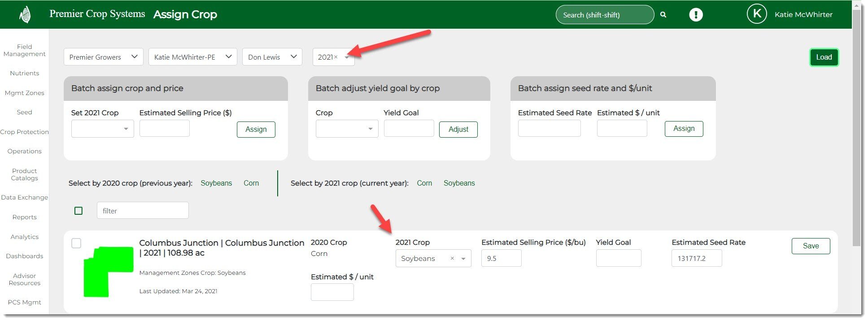868x321 pixels.
Task: Click into the filter text field
Action: pyautogui.click(x=143, y=211)
